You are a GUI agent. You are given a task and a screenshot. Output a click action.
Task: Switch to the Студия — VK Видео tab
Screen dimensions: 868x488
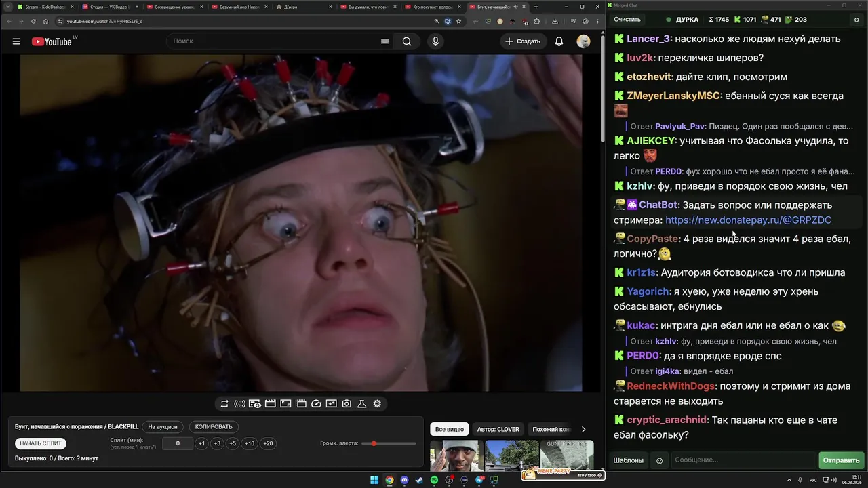click(109, 7)
